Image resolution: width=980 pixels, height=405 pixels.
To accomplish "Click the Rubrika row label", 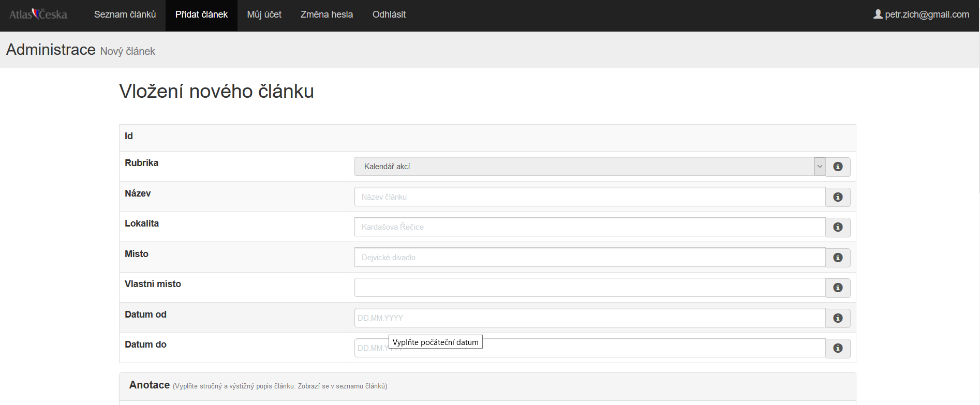I will click(x=141, y=163).
